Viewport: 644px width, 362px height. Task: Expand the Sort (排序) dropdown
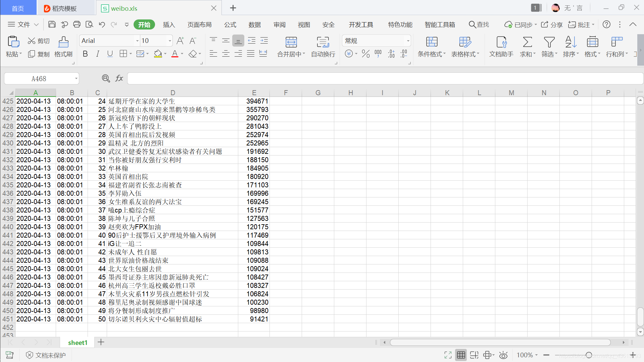[578, 54]
